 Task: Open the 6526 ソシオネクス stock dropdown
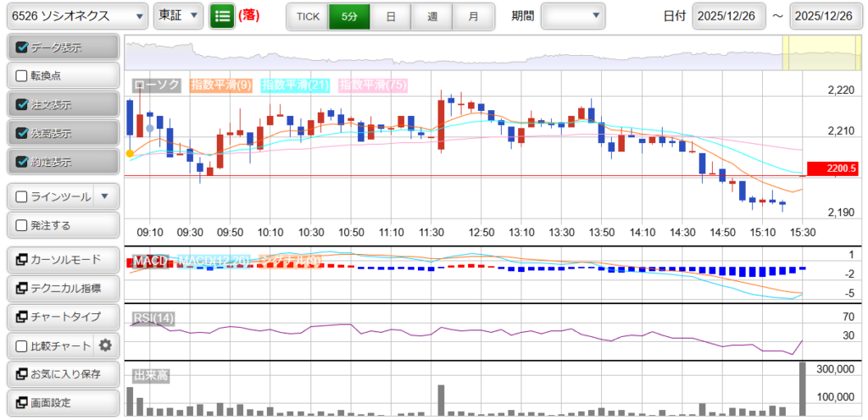click(75, 16)
